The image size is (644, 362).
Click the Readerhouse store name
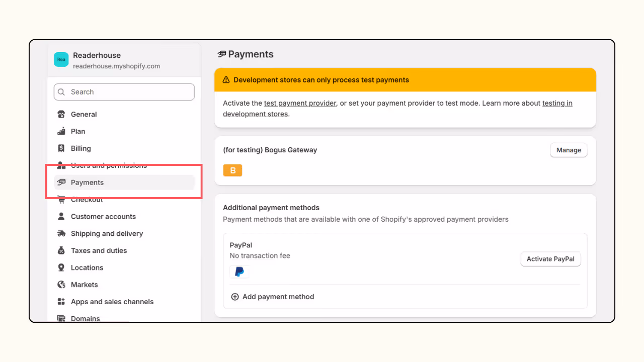(x=97, y=55)
